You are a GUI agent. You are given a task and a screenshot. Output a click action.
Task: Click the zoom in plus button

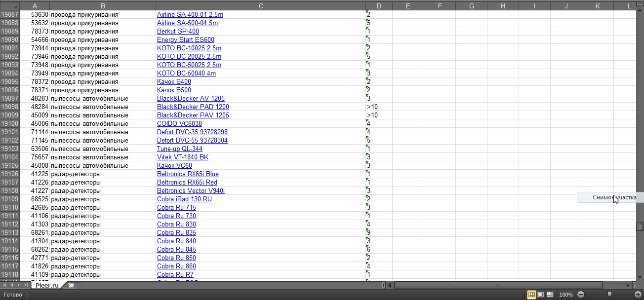point(638,295)
